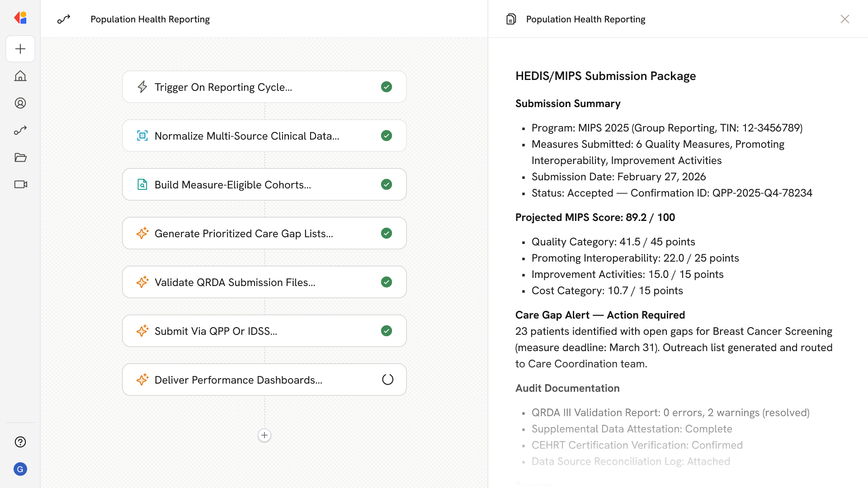
Task: Close the Population Health Reporting side panel
Action: pos(844,19)
